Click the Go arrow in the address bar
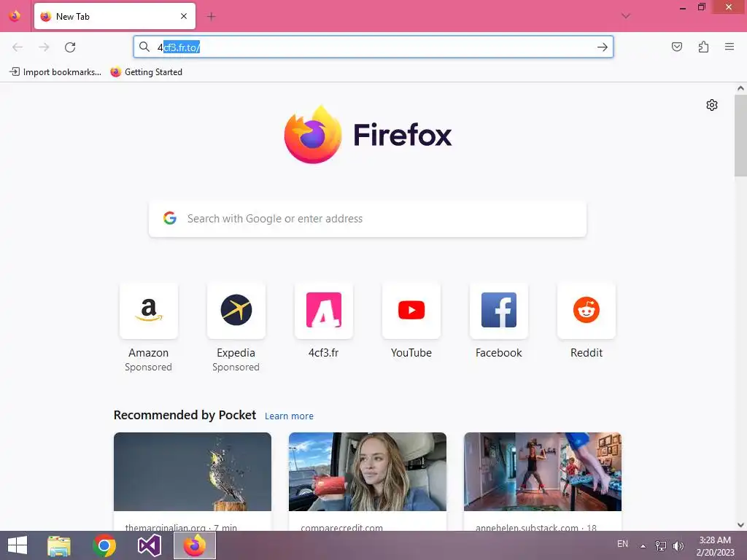Image resolution: width=747 pixels, height=560 pixels. [602, 47]
